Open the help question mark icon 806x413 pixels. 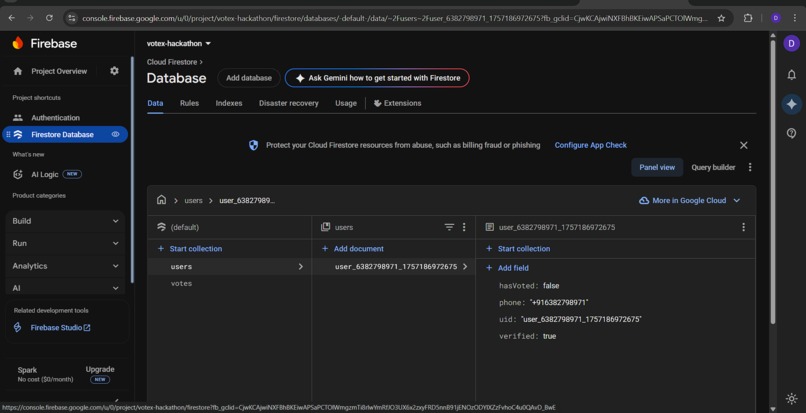pyautogui.click(x=792, y=133)
